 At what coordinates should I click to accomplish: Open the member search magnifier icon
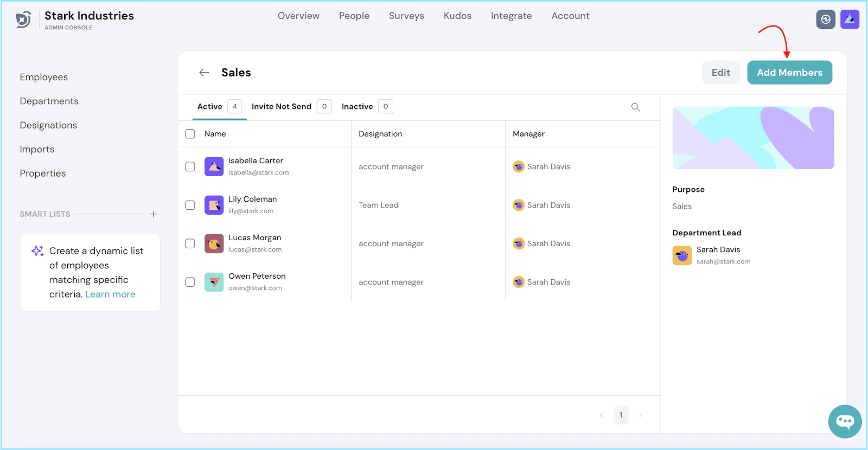click(x=635, y=107)
